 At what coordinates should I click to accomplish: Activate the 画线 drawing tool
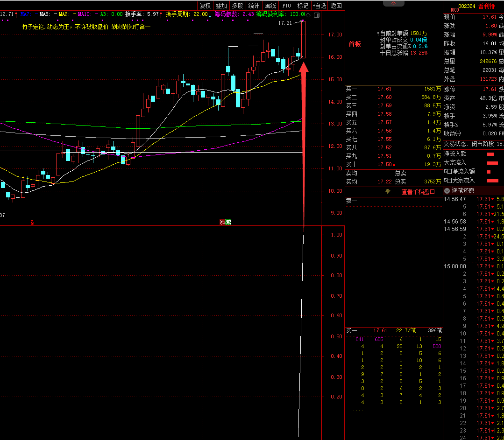270,6
